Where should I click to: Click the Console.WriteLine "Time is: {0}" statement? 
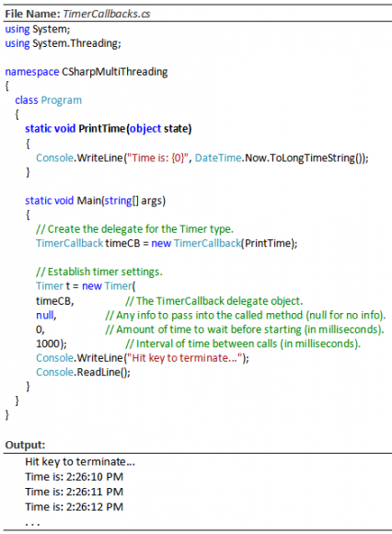[x=202, y=158]
